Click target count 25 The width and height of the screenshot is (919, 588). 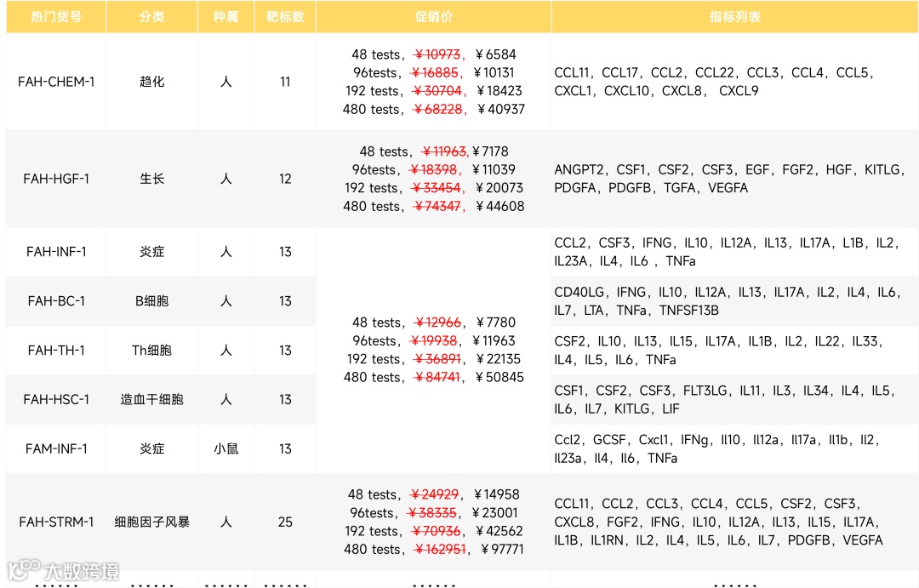pos(285,522)
